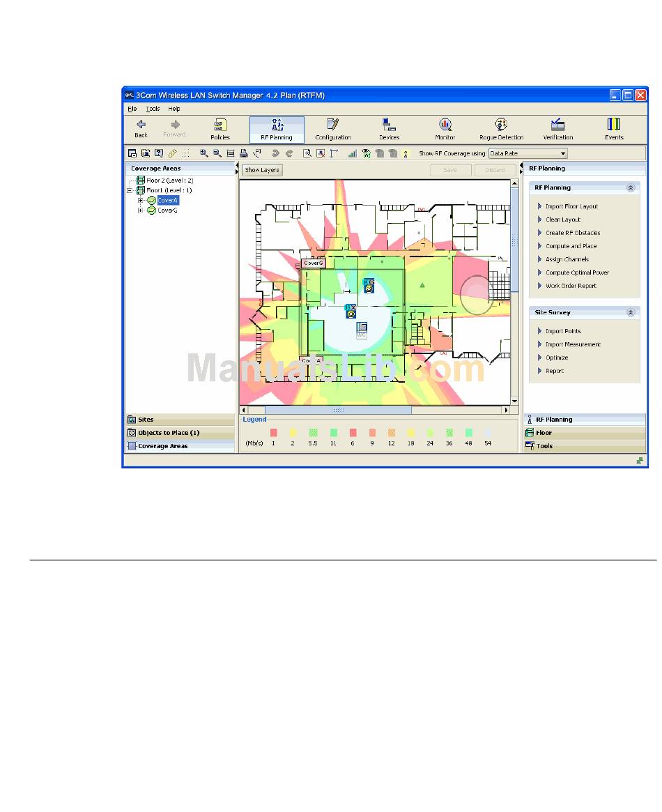The image size is (662, 812).
Task: Click the yellow person icon in toolbar
Action: coord(406,154)
